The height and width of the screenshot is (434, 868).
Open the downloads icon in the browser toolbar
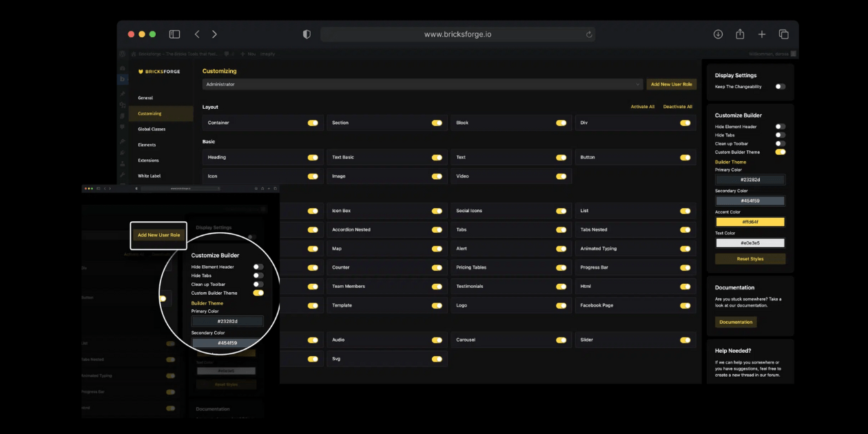click(717, 33)
